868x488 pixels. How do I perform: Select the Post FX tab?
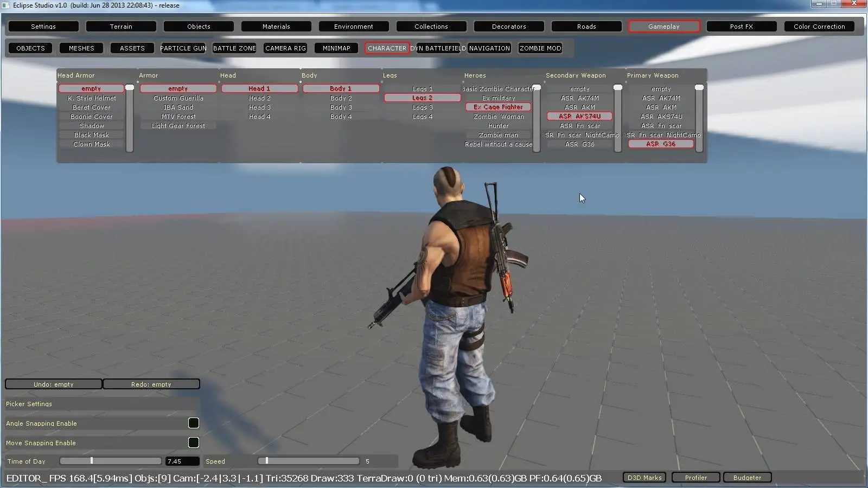(x=742, y=27)
